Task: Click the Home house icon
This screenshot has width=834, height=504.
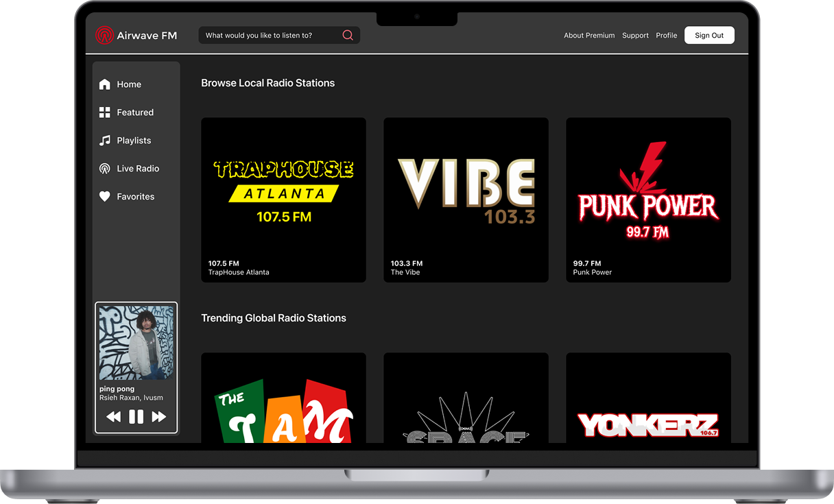Action: tap(105, 84)
